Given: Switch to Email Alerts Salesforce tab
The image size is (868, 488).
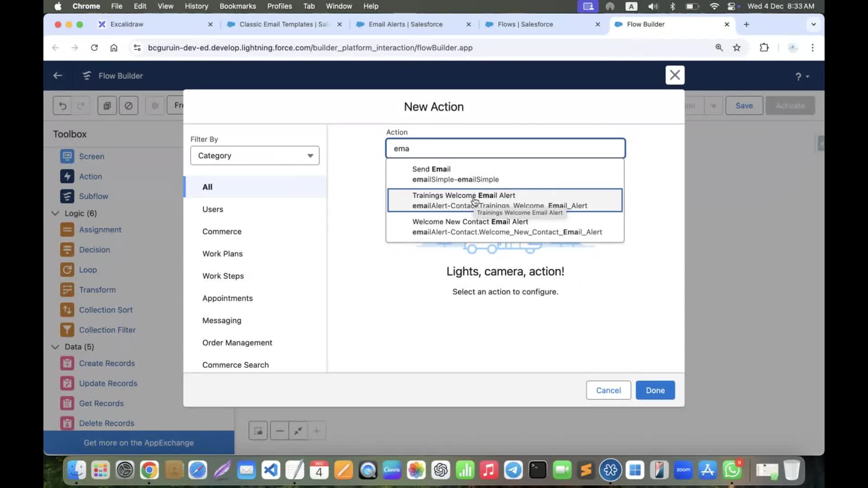Looking at the screenshot, I should (414, 24).
